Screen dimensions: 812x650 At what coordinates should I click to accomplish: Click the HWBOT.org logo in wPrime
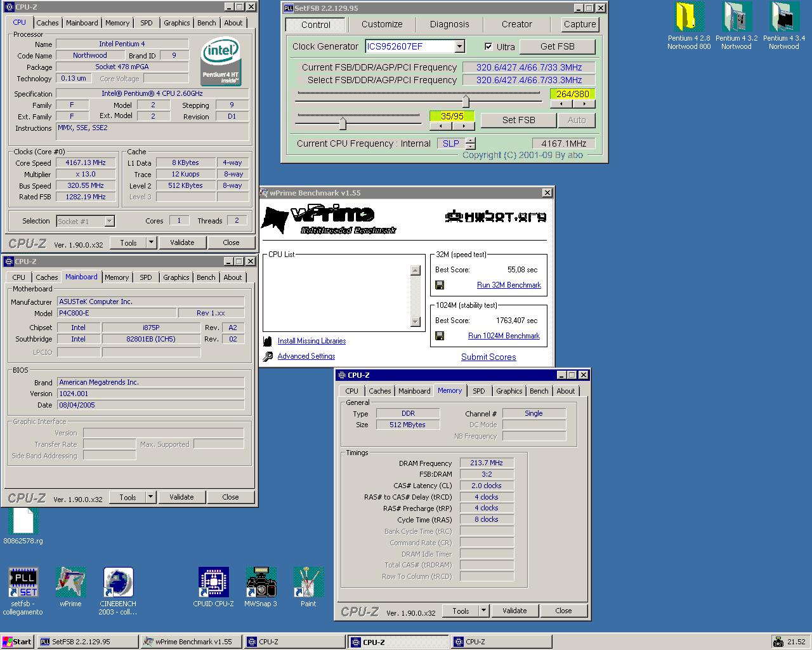coord(495,217)
